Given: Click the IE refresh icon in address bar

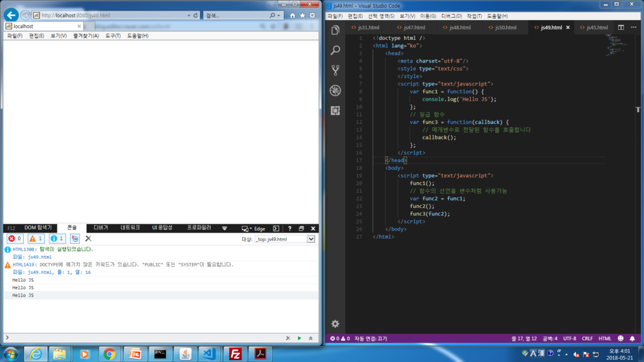Looking at the screenshot, I should coord(195,15).
